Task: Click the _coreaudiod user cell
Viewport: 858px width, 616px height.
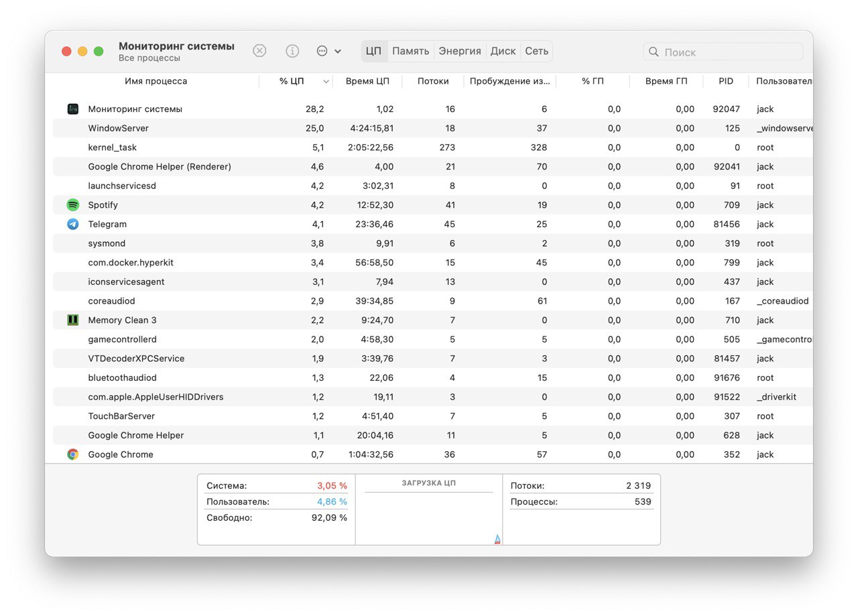Action: (782, 301)
